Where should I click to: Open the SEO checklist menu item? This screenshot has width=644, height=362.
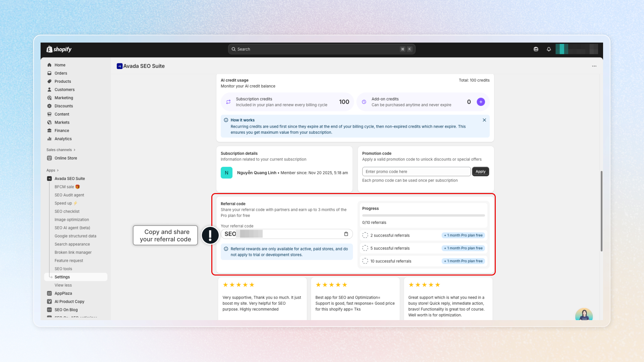67,212
